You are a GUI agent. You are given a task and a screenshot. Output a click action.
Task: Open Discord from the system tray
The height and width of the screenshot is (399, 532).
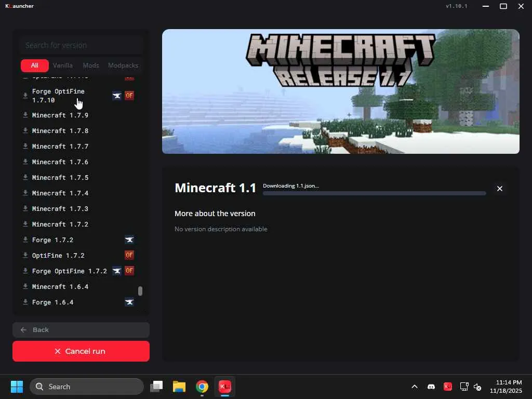[431, 387]
